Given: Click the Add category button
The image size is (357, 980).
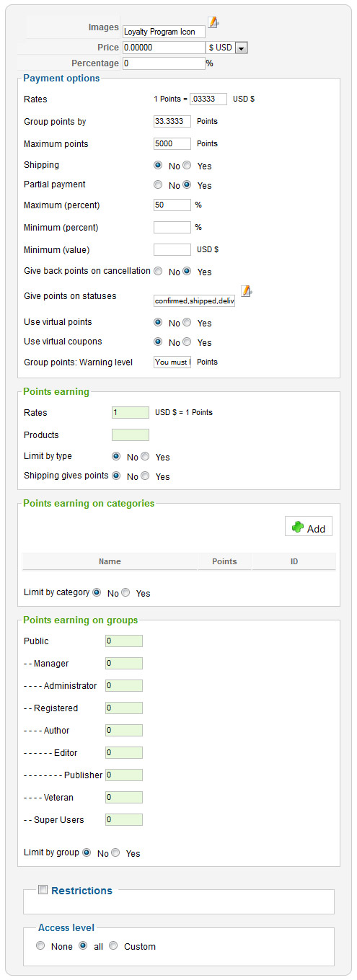Looking at the screenshot, I should click(x=309, y=527).
